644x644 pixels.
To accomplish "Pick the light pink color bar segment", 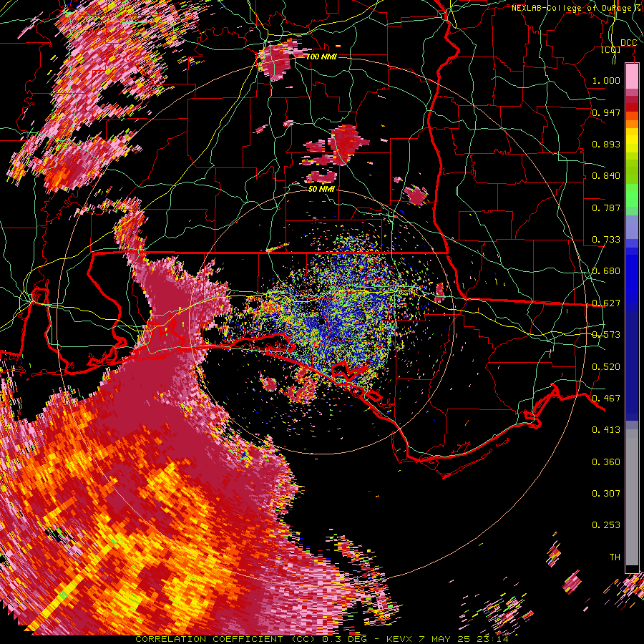I will click(632, 77).
